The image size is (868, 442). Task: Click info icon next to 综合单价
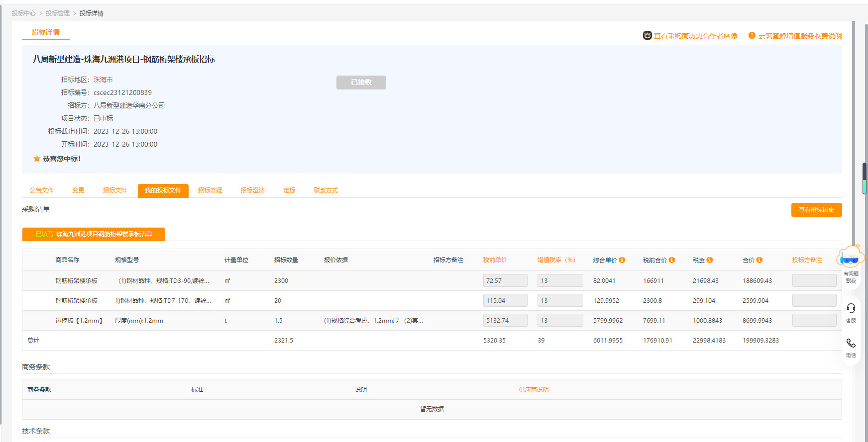point(622,260)
